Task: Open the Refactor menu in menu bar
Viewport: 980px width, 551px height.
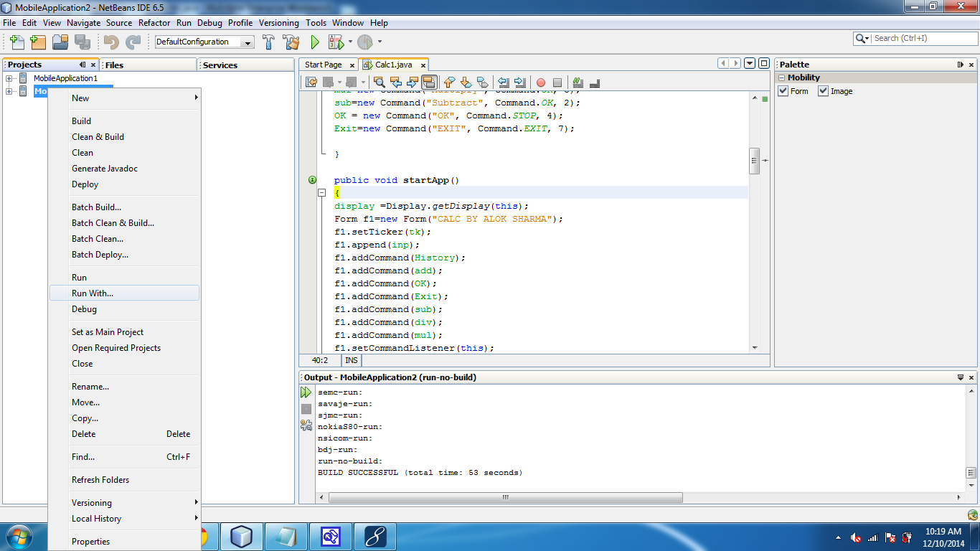Action: click(154, 23)
